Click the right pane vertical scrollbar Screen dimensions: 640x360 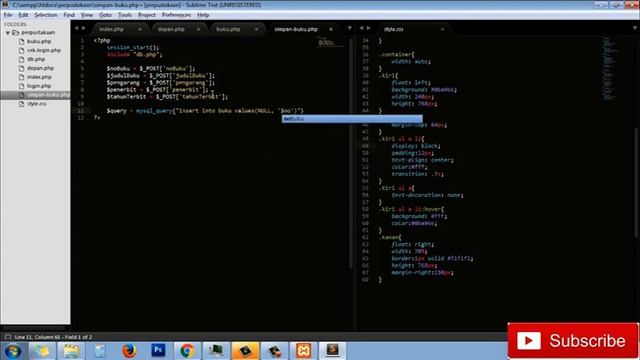pyautogui.click(x=637, y=182)
